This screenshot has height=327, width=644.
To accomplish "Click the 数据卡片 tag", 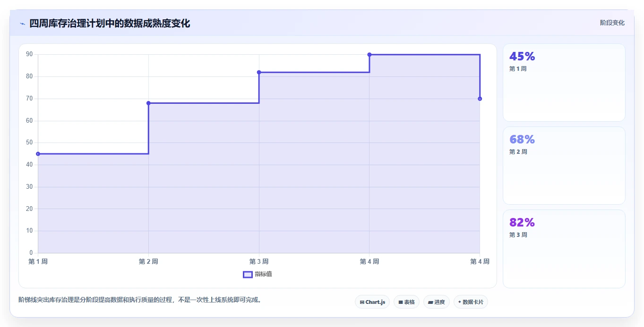I will pyautogui.click(x=471, y=302).
